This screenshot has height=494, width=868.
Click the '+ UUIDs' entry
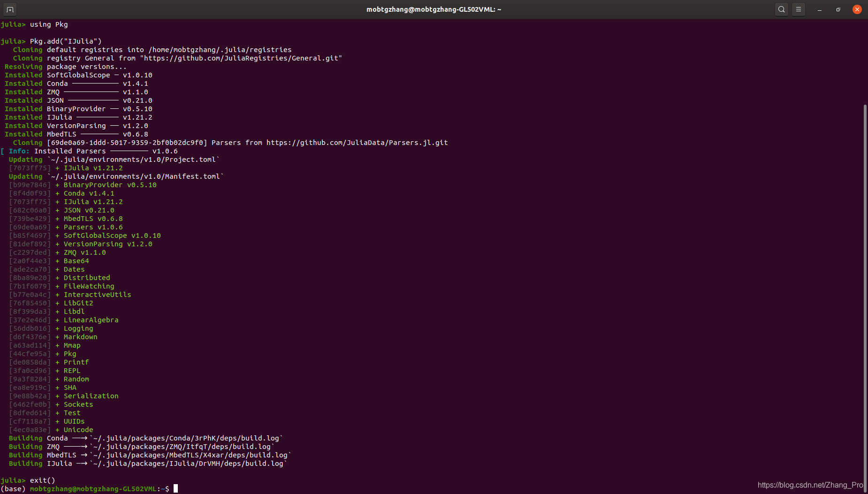pos(70,421)
